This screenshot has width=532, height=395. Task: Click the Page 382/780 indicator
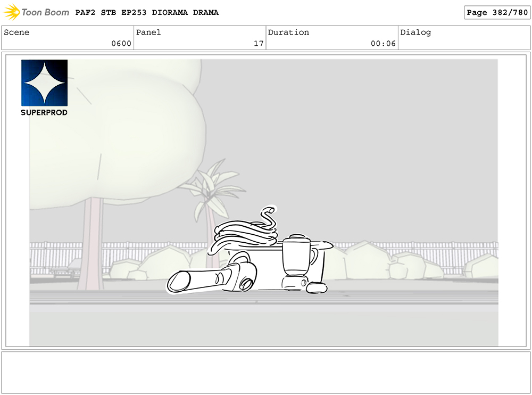coord(497,13)
